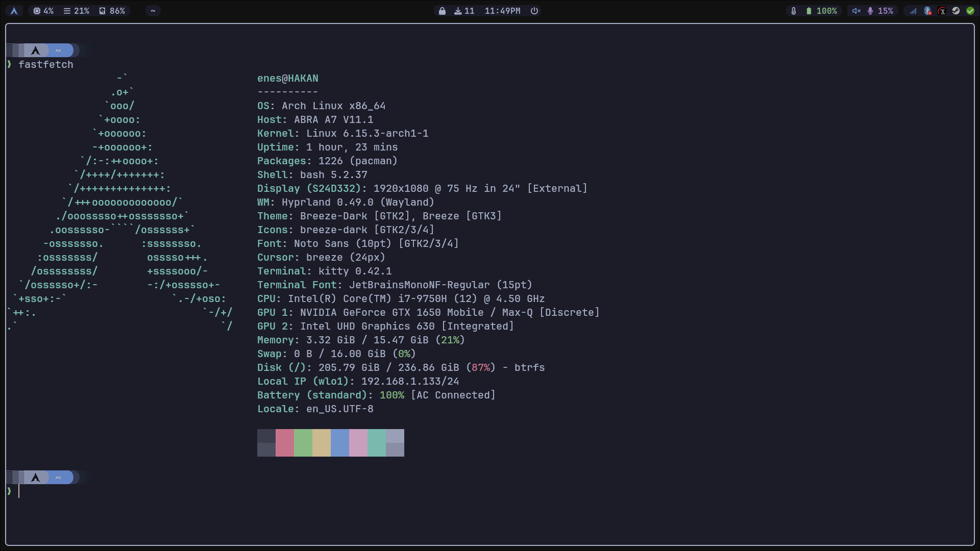980x551 pixels.
Task: Click the pink color block in fastfetch palette
Action: [x=285, y=443]
